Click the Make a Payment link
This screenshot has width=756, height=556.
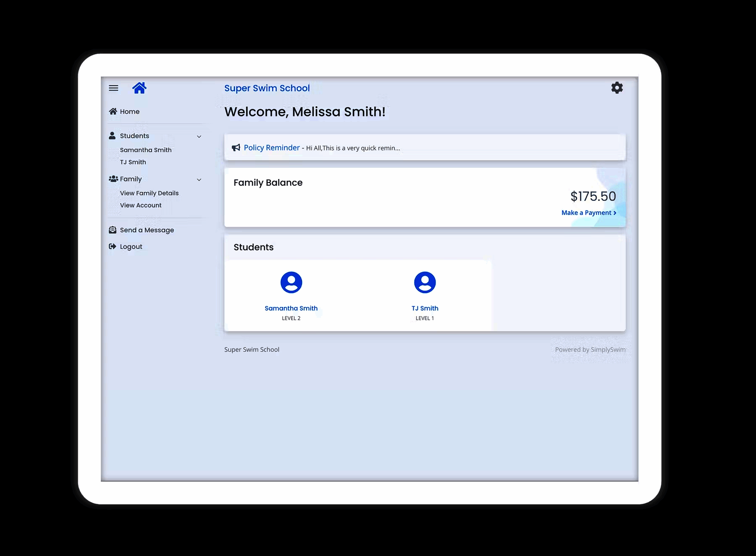point(587,213)
